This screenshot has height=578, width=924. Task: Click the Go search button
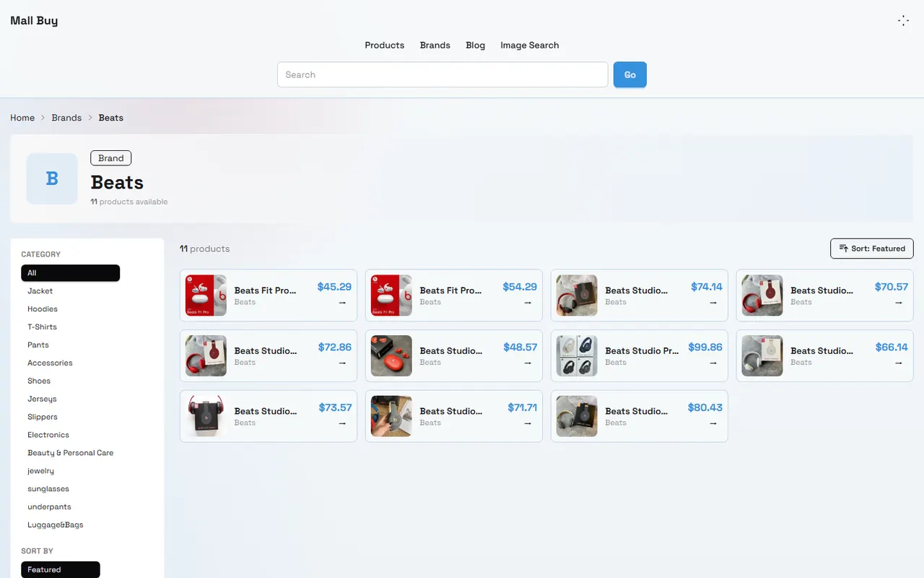pos(630,74)
